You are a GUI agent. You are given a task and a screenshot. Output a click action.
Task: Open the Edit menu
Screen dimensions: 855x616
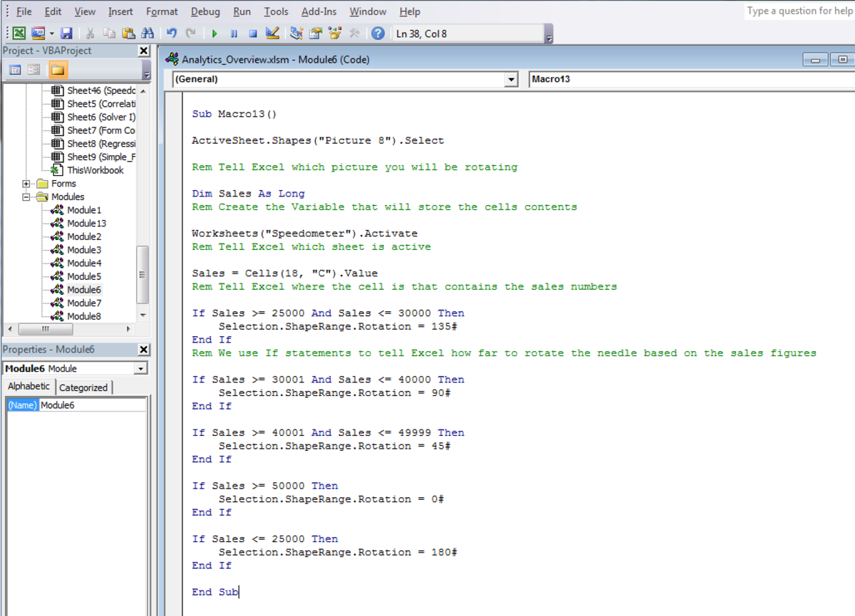point(53,11)
